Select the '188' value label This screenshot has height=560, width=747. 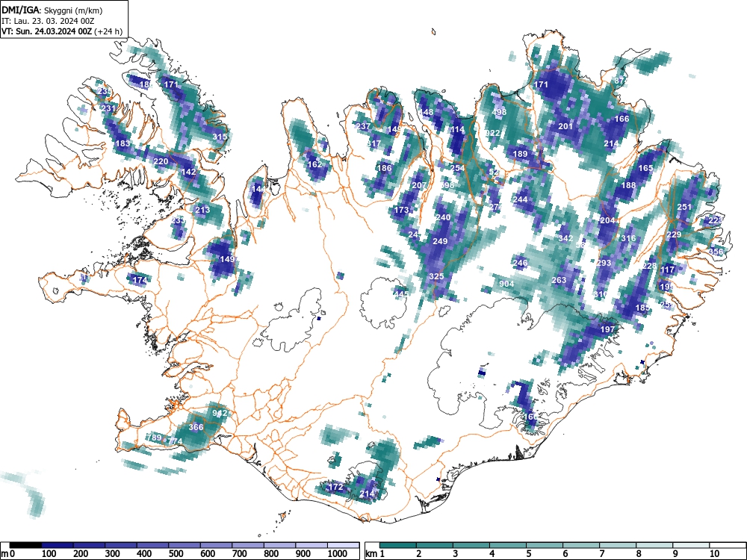pos(628,185)
